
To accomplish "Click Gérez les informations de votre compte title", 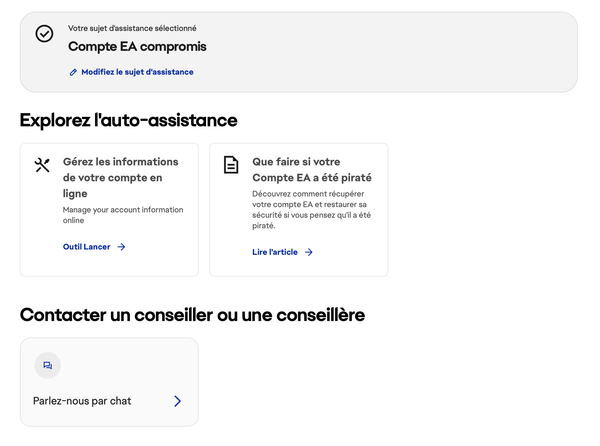I will click(x=121, y=177).
